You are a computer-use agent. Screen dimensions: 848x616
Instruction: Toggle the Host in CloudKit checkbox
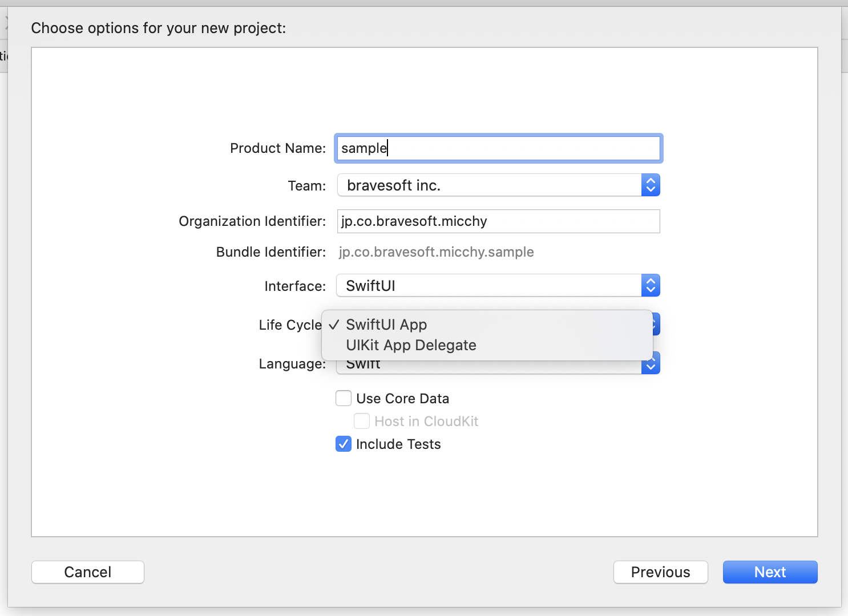362,421
